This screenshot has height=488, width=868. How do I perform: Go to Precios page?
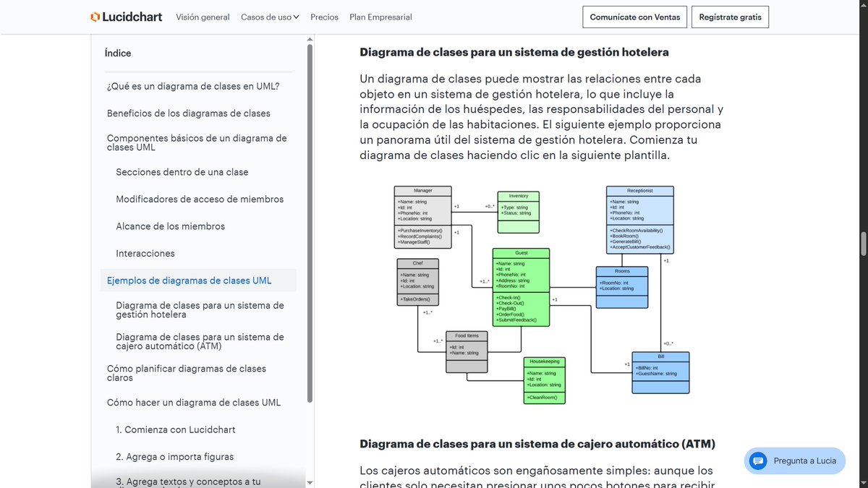tap(324, 17)
